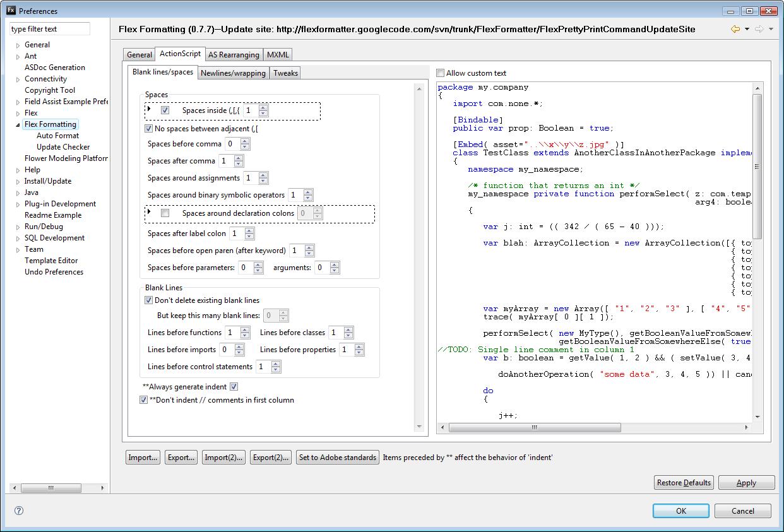784x532 pixels.
Task: Enable Spaces around declaration colons checkbox
Action: (165, 213)
